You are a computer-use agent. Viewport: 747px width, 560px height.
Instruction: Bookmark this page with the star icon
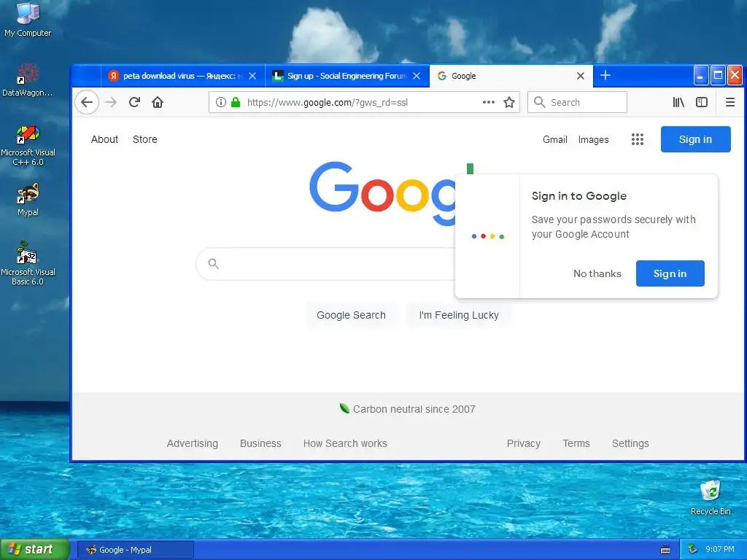[509, 102]
